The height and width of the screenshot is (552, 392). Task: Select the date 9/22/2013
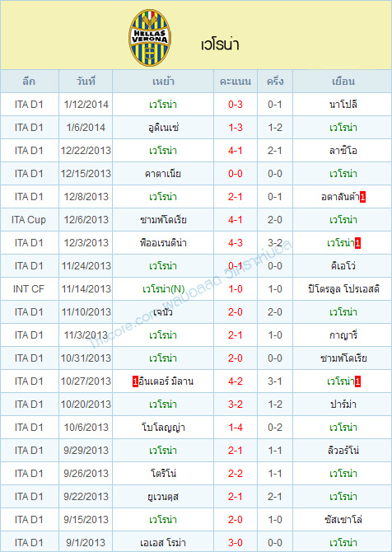(86, 496)
